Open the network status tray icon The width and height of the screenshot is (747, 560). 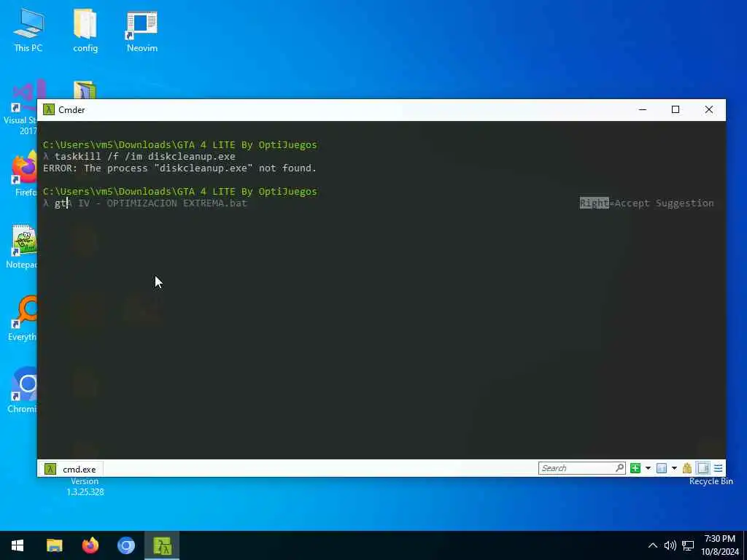coord(687,545)
